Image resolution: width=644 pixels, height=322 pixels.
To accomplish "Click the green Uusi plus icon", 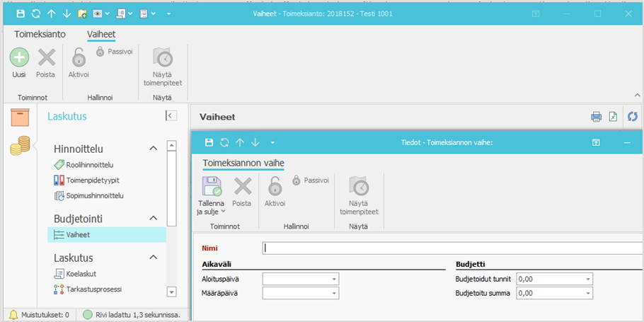I will [19, 58].
